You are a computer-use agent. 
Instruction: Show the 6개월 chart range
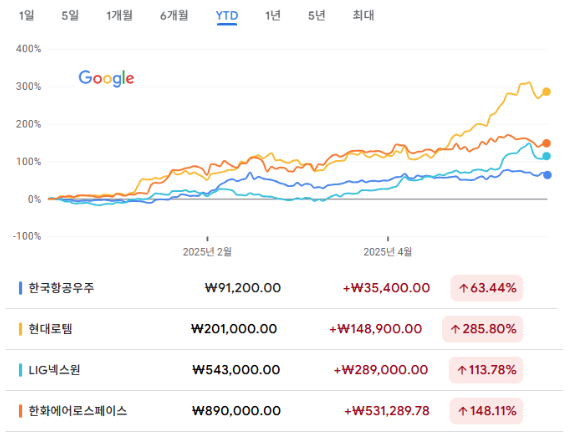(174, 15)
